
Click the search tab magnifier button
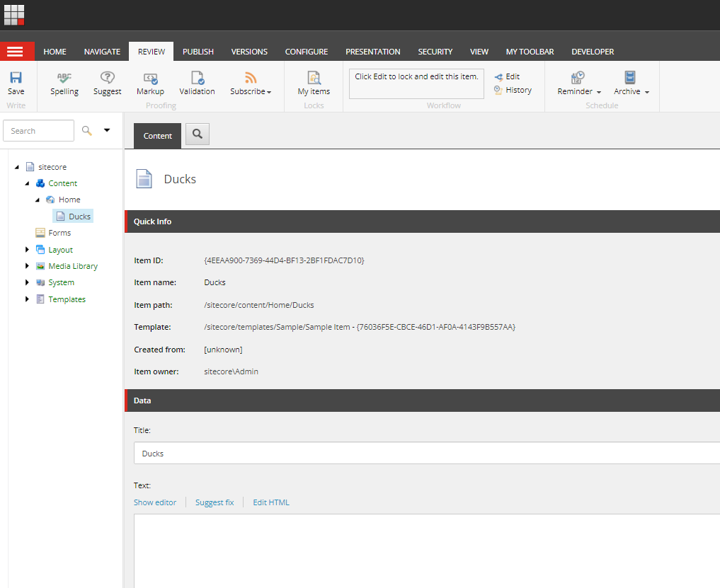pos(198,134)
